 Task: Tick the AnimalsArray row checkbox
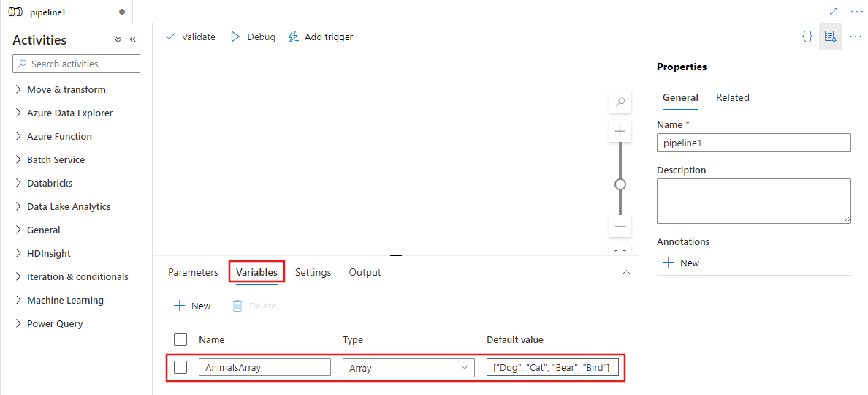180,367
